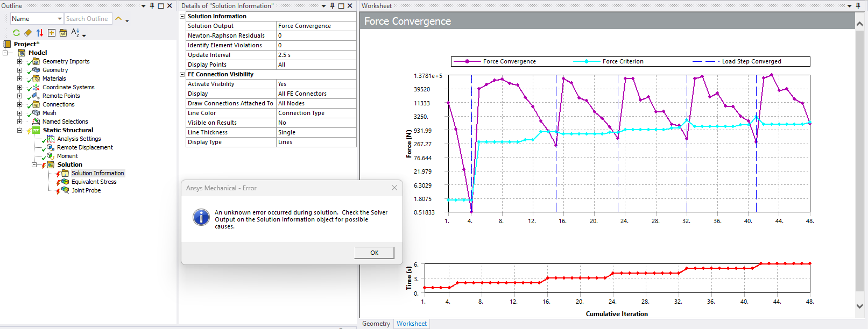Click Force Convergence legend entry
The image size is (868, 329).
495,61
